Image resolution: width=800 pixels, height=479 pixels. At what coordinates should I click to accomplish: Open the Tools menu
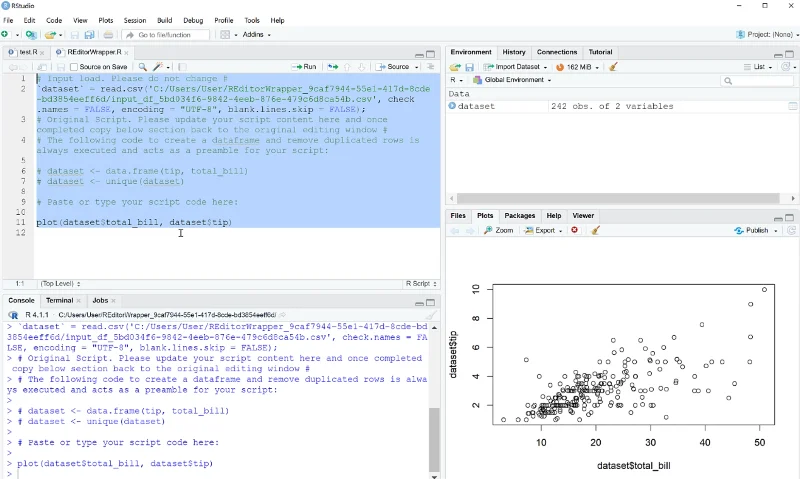point(252,20)
